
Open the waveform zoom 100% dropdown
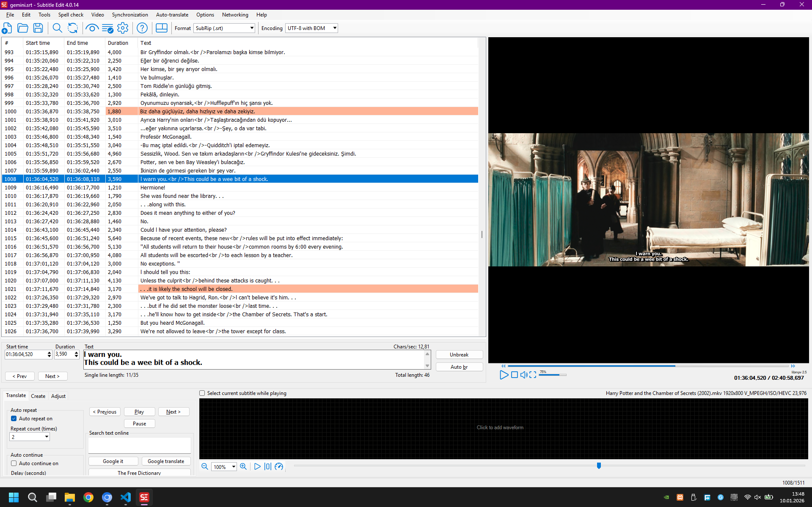tap(224, 467)
